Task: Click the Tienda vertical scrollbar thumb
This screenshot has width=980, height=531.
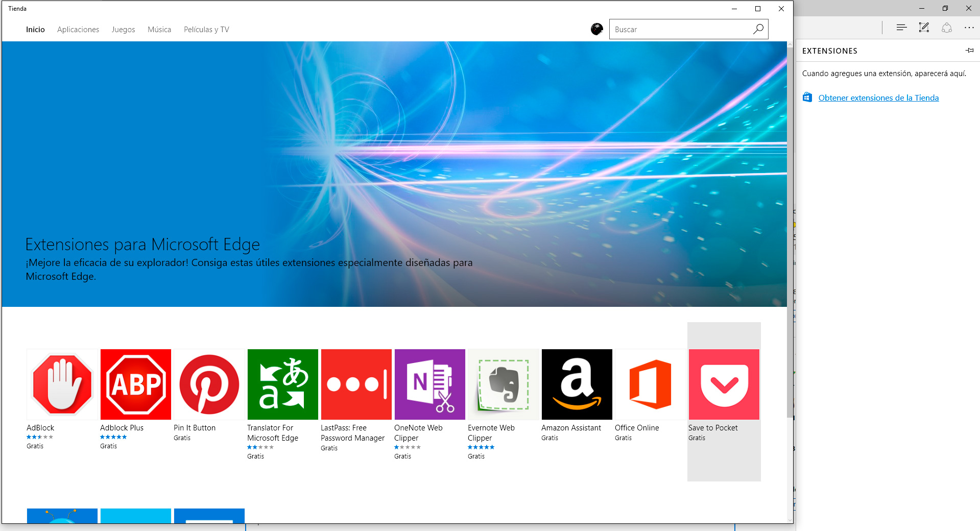Action: coord(790,232)
